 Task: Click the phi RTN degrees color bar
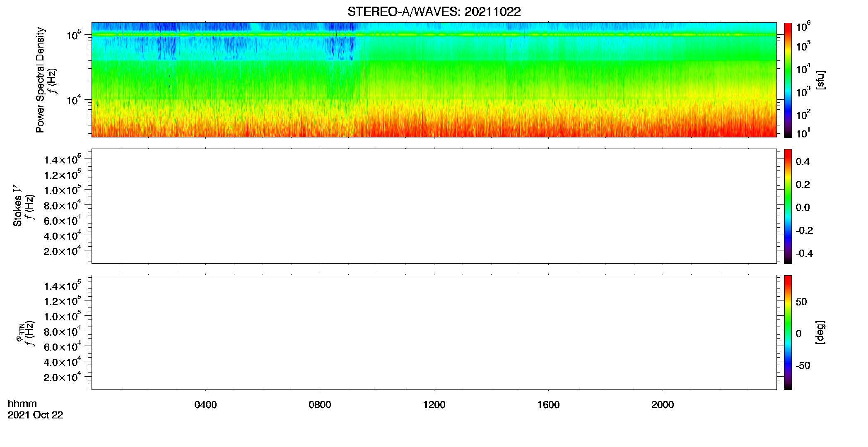tap(788, 332)
